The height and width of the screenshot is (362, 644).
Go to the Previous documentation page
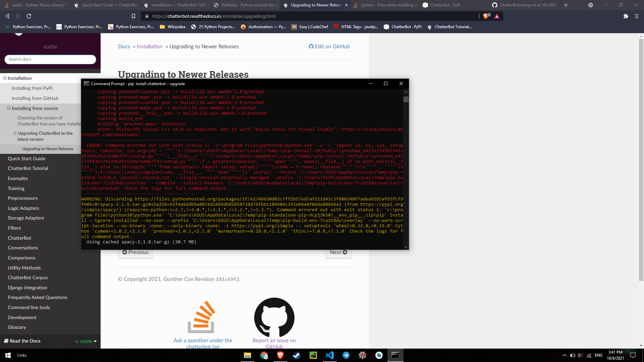click(x=136, y=252)
